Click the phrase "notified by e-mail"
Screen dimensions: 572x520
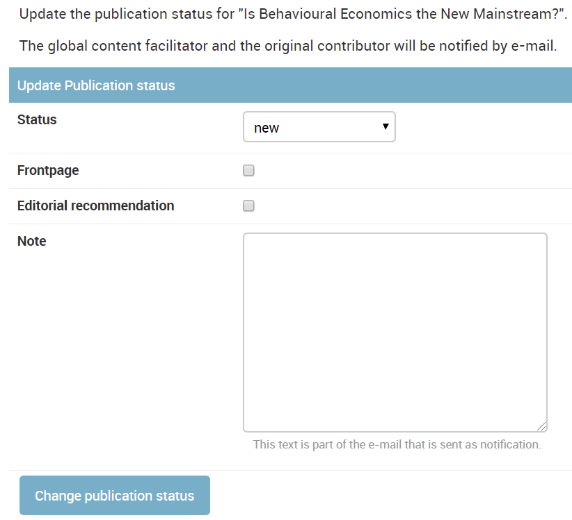(x=498, y=46)
